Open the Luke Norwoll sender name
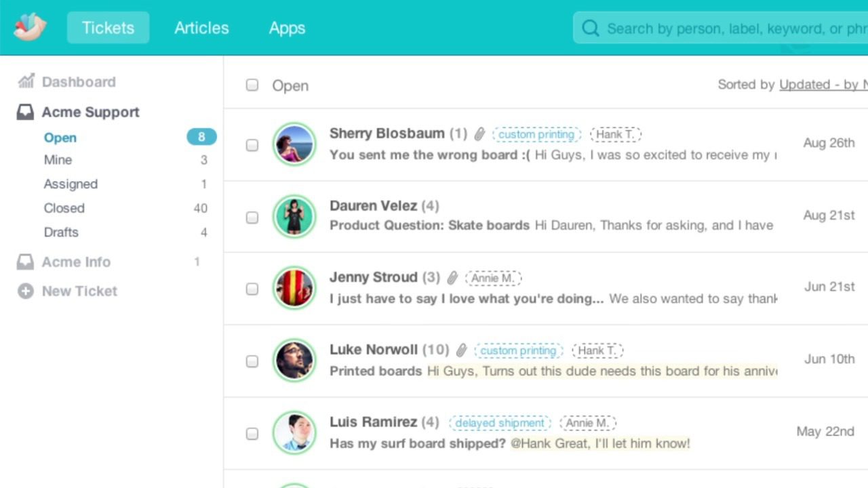The width and height of the screenshot is (868, 488). point(374,350)
